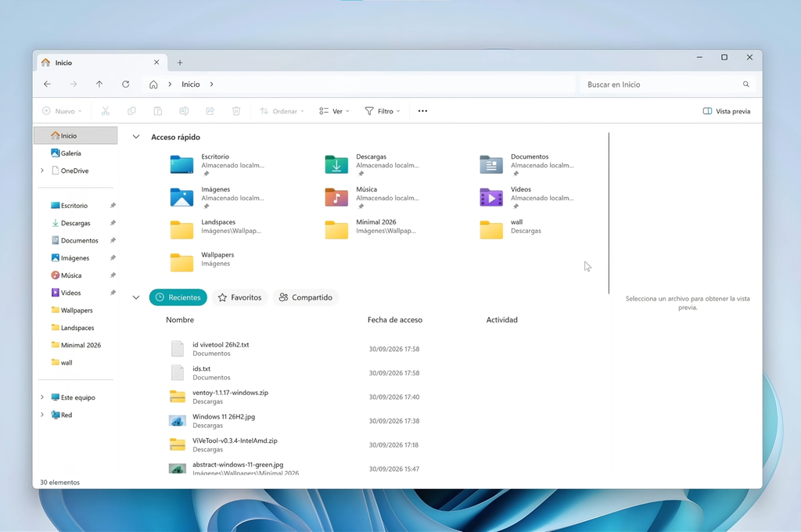This screenshot has width=801, height=532.
Task: Open the three-dots more options menu
Action: (x=422, y=111)
